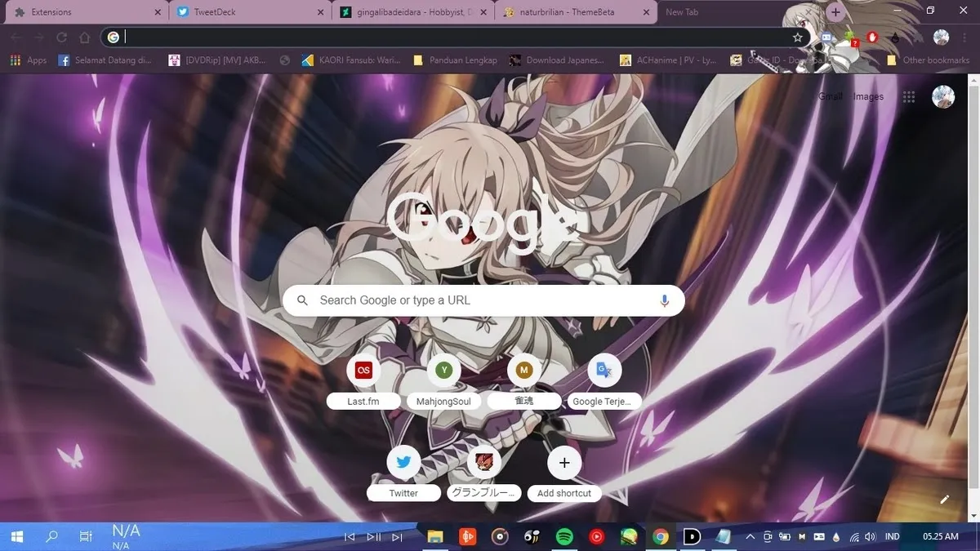
Task: Open the KAORI Fansub bookmark
Action: [352, 60]
